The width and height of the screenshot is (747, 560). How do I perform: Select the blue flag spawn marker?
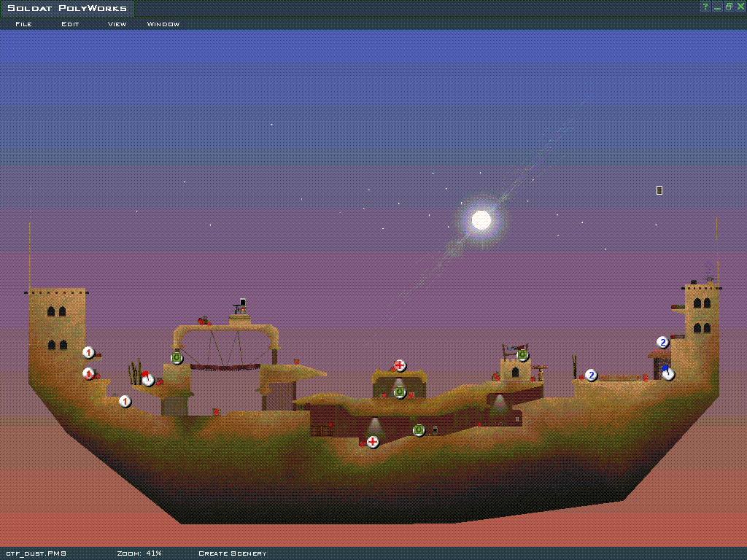pos(667,373)
